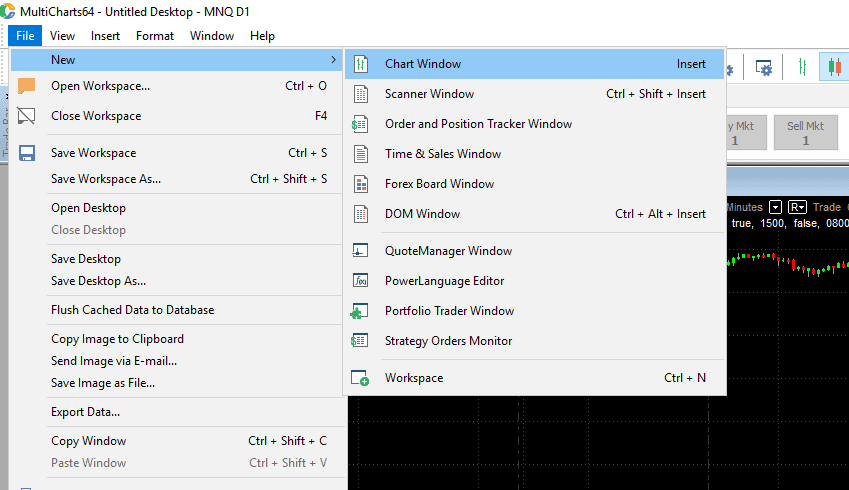Open the View menu

click(x=62, y=36)
